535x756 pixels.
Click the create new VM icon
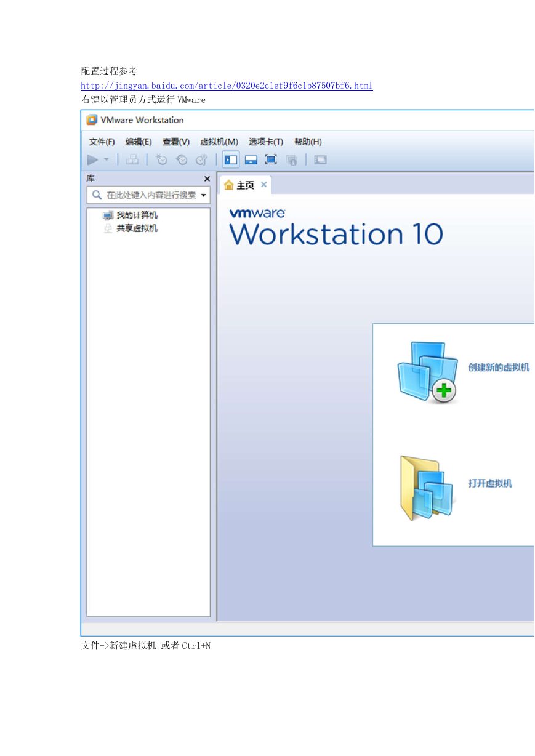(x=427, y=373)
